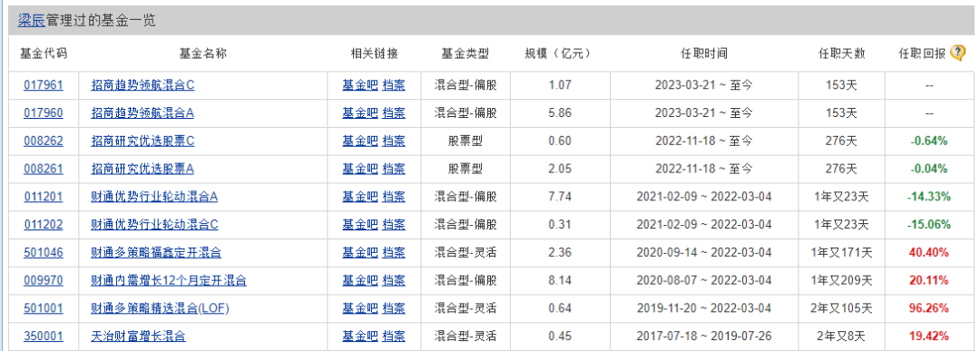This screenshot has height=351, width=980.
Task: Click the 1年又209天 tenure days cell
Action: pyautogui.click(x=842, y=280)
